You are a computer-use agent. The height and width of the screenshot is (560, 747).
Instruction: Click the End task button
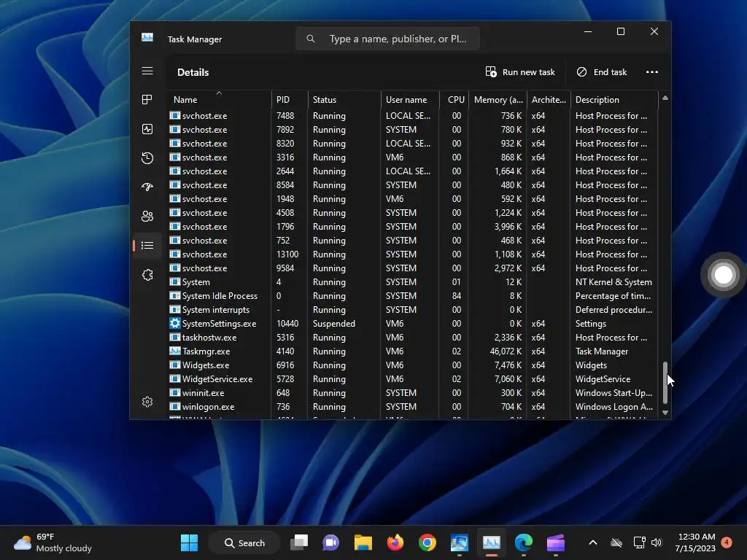602,72
